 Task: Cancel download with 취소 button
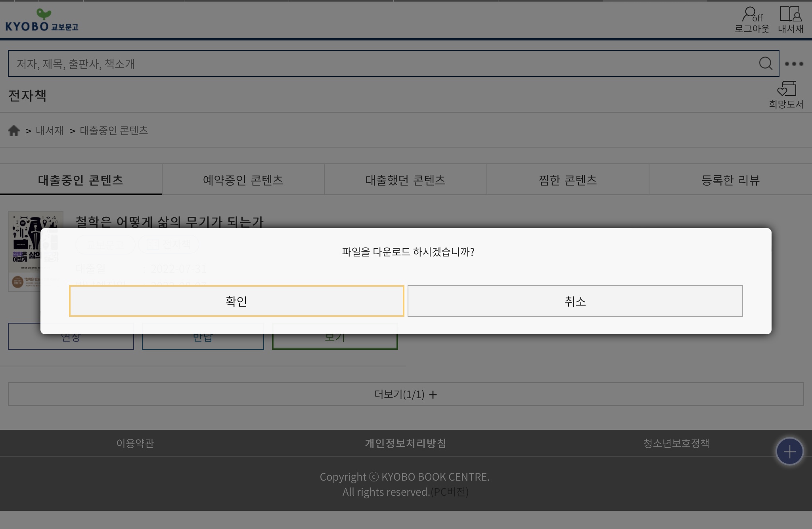[x=575, y=301]
